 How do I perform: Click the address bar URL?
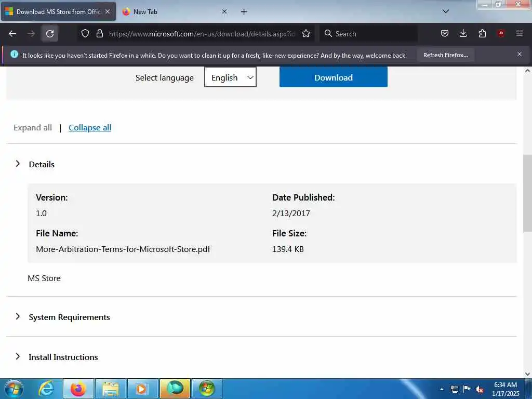202,34
